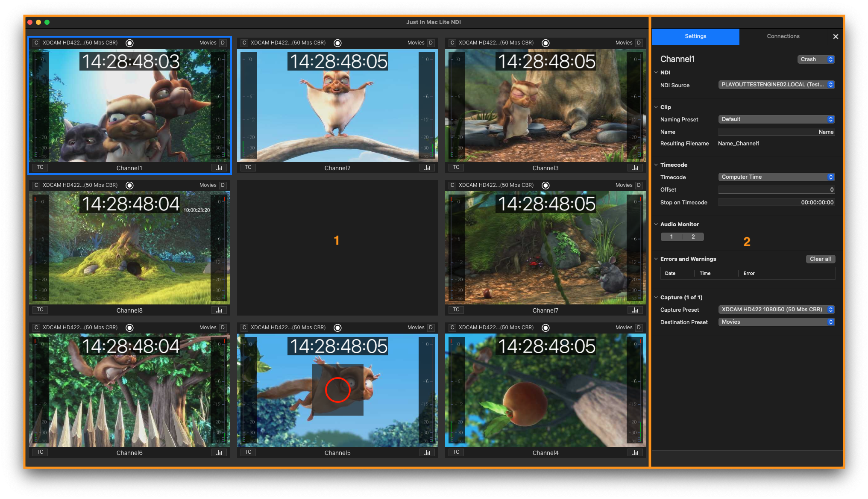Open audio meter icon on Channel2
The height and width of the screenshot is (499, 868).
click(427, 168)
